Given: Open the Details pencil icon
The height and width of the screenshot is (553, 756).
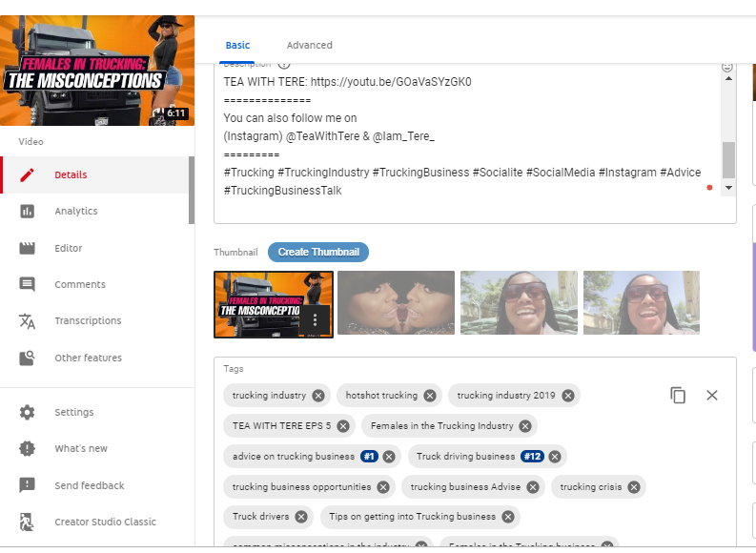Looking at the screenshot, I should pos(28,174).
